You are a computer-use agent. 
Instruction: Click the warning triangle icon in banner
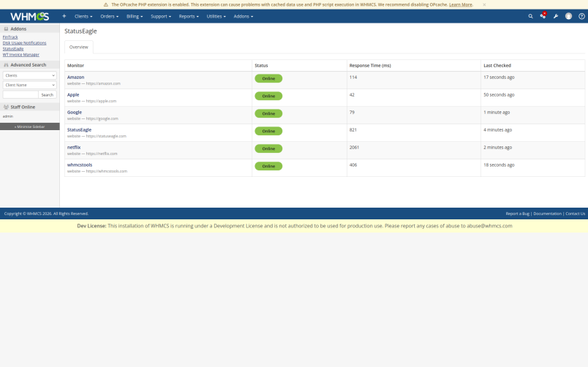pos(106,4)
